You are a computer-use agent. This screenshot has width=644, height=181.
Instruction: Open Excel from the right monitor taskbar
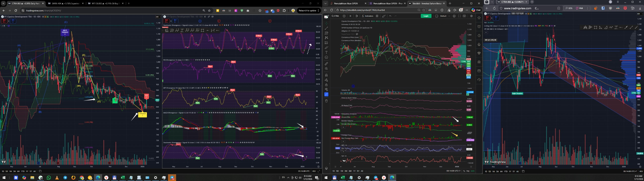(x=343, y=177)
